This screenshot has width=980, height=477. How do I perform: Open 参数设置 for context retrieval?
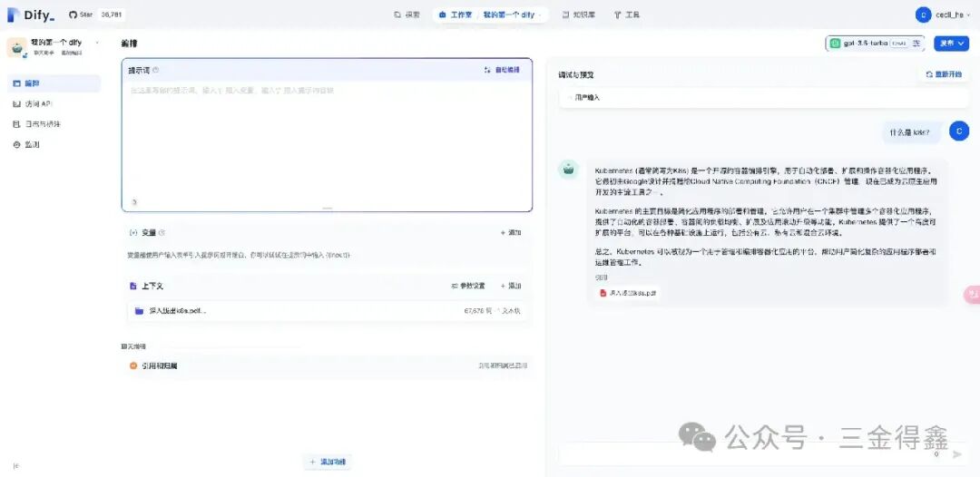click(x=468, y=286)
